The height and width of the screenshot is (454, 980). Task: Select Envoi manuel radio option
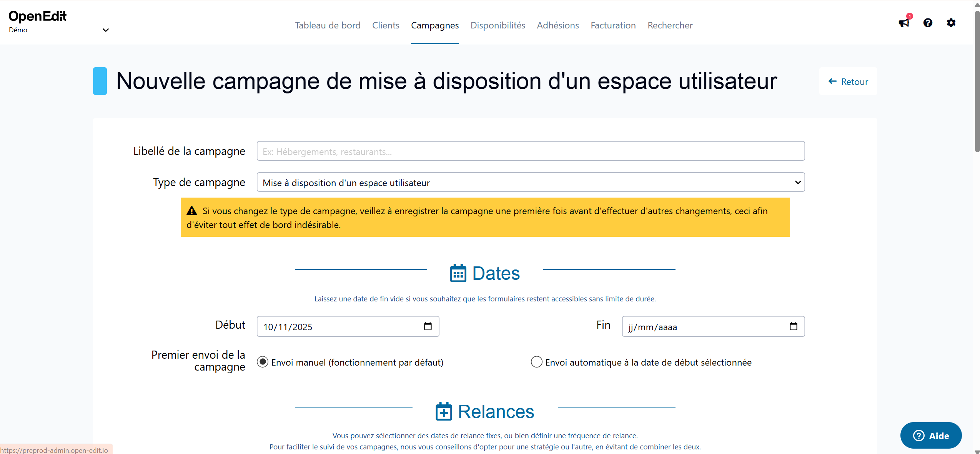point(263,362)
